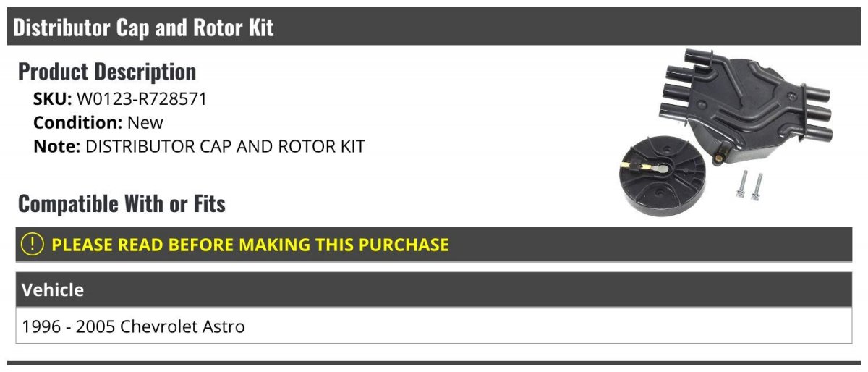
Task: Click the Condition: New text
Action: pyautogui.click(x=98, y=123)
